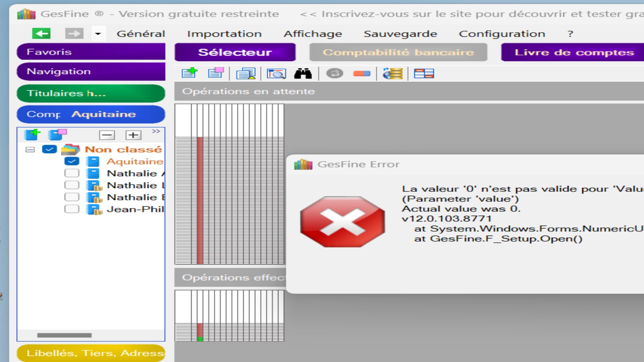Click the red column in pending operations grid
The image size is (644, 362).
200,199
